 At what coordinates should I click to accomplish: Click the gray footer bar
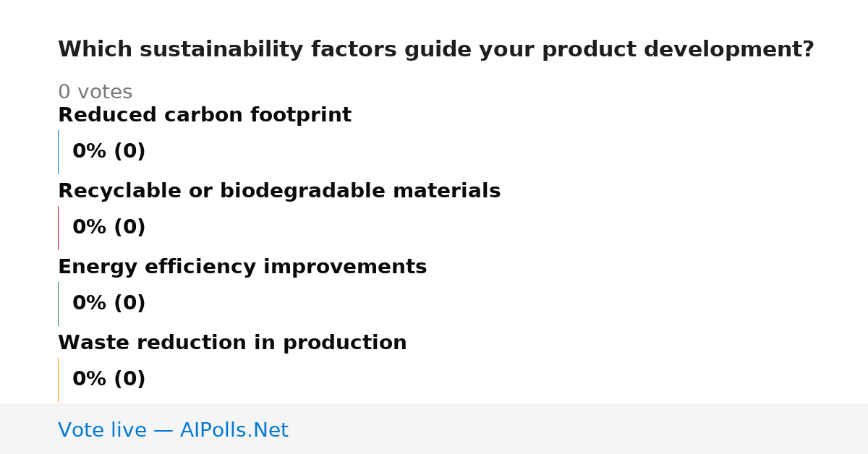(434, 429)
